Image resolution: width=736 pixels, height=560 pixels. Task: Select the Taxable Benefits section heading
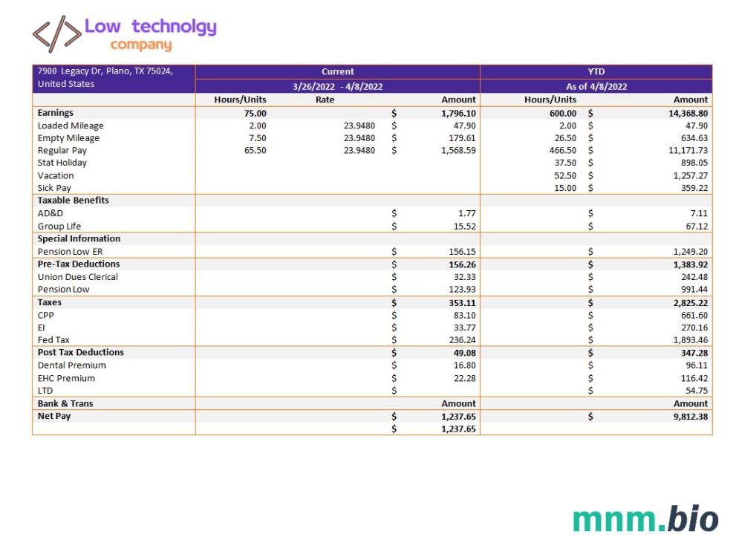pyautogui.click(x=74, y=201)
